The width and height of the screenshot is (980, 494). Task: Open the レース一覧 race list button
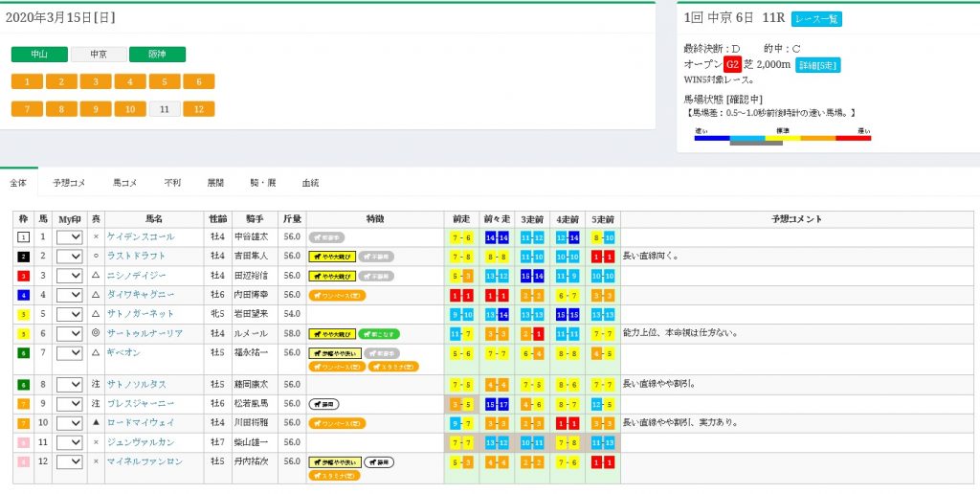(x=816, y=19)
